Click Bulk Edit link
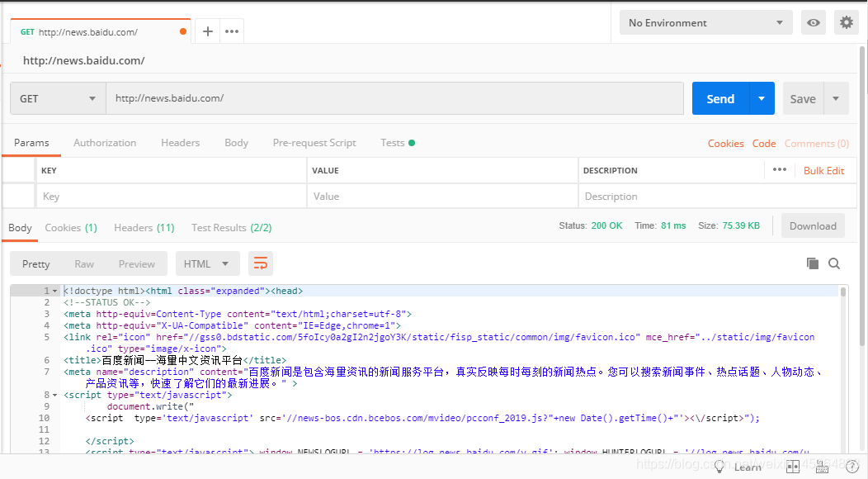 click(823, 171)
